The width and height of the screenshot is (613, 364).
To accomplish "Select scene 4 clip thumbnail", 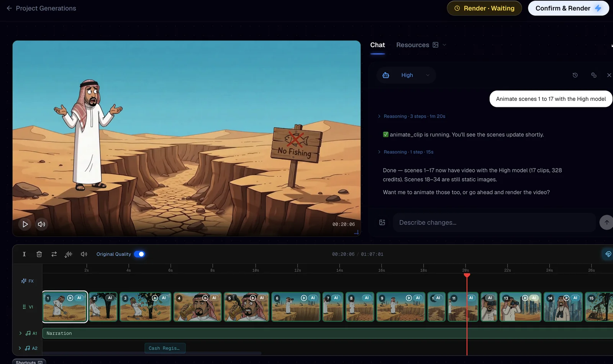I will pos(198,307).
